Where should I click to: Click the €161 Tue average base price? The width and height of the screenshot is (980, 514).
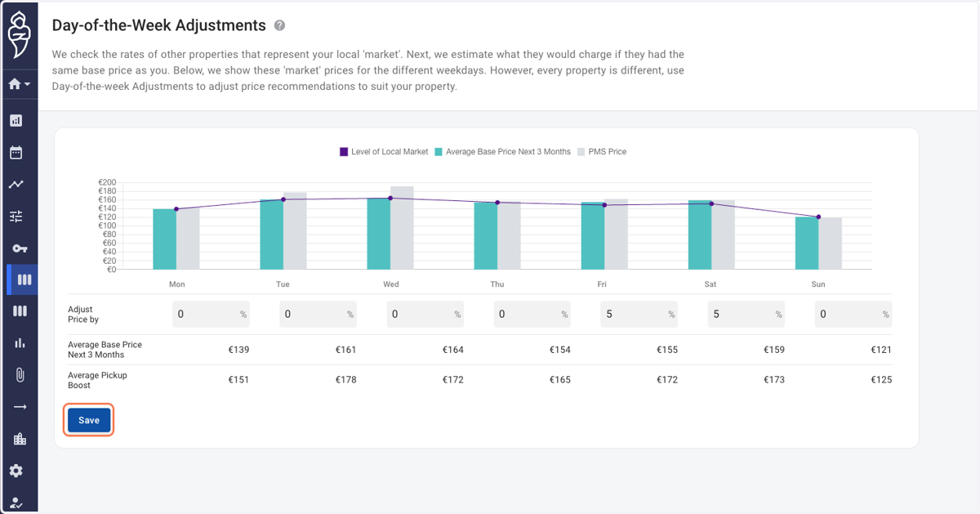345,350
